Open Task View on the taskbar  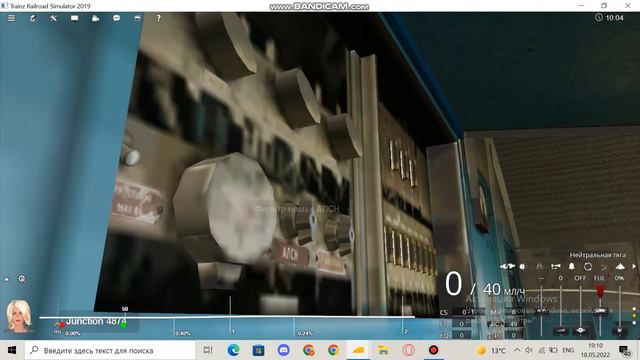point(208,350)
